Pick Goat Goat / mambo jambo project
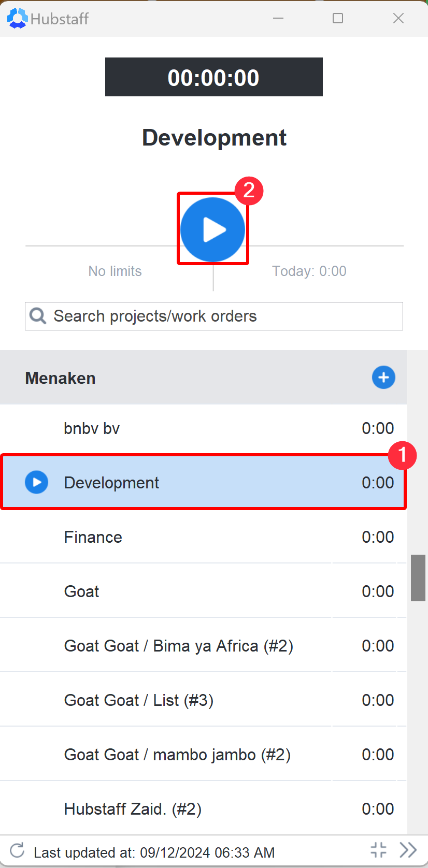This screenshot has width=428, height=868. (177, 755)
